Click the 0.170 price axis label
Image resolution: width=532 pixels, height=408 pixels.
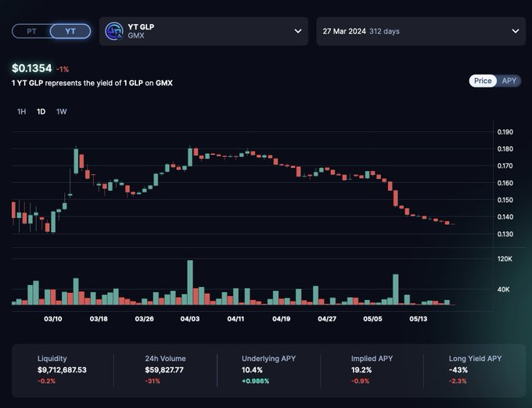coord(505,166)
